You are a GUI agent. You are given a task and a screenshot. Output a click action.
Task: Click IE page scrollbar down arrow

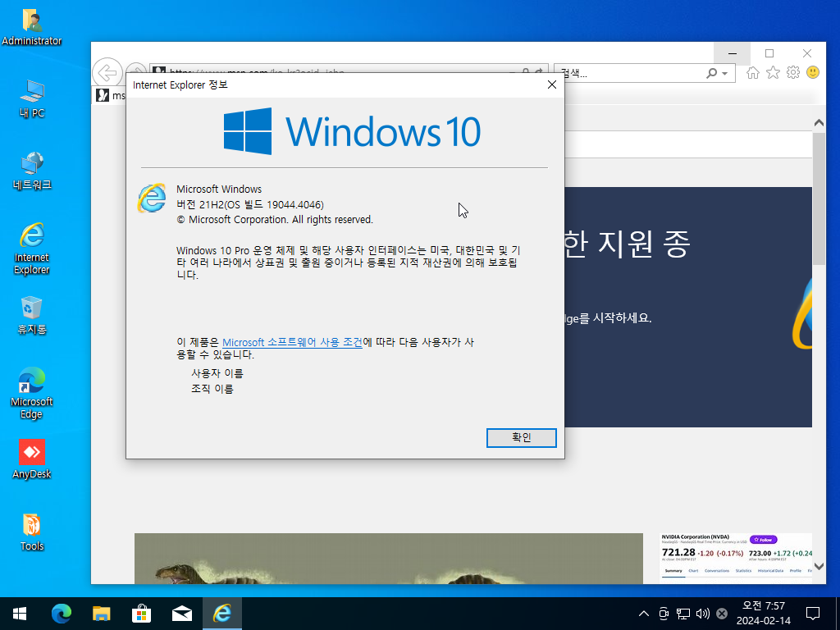(x=819, y=566)
